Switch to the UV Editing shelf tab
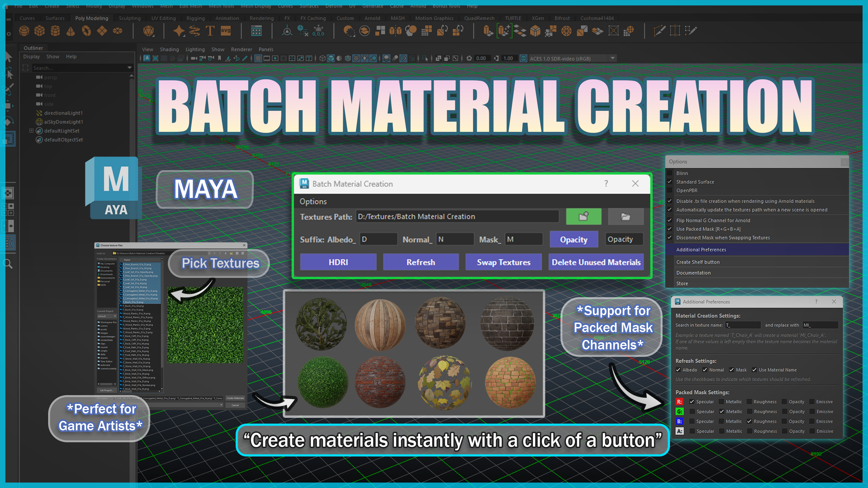 pyautogui.click(x=163, y=18)
